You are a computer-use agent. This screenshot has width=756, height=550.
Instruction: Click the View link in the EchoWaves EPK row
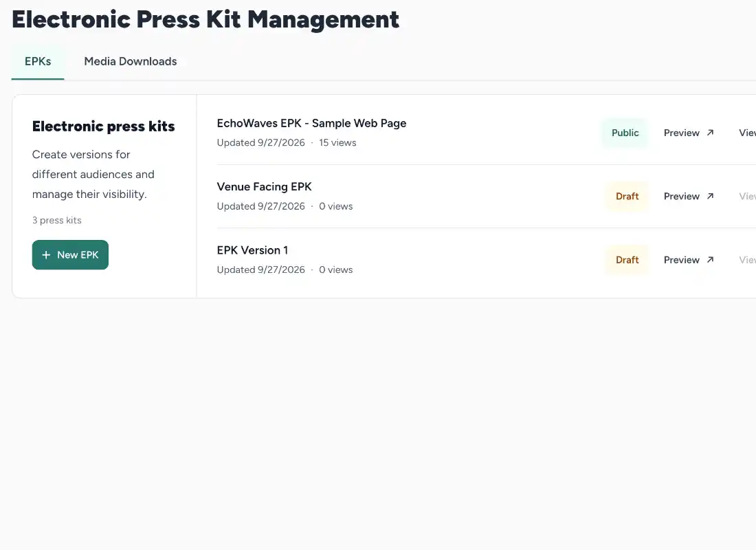tap(747, 133)
